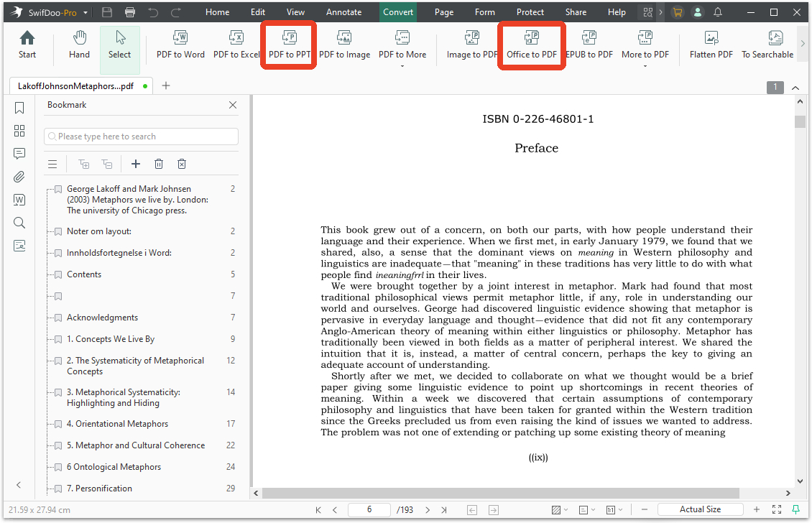Click Flatten PDF tool

(711, 45)
